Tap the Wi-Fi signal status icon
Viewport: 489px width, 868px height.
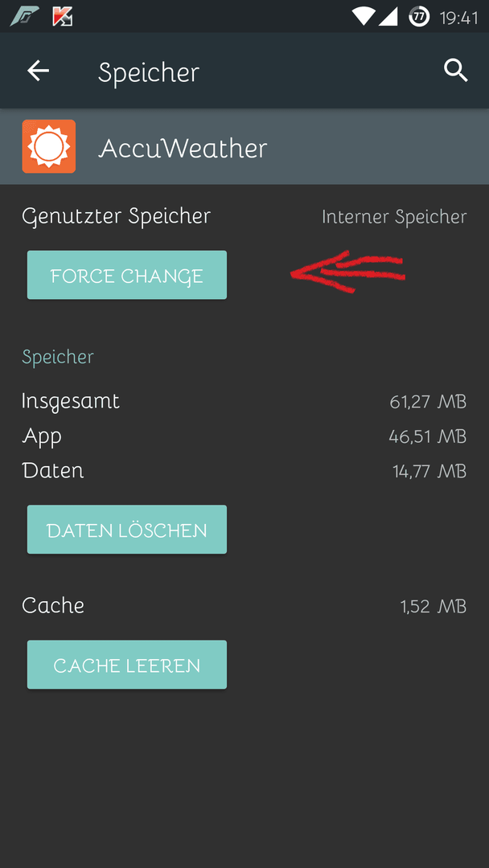364,17
